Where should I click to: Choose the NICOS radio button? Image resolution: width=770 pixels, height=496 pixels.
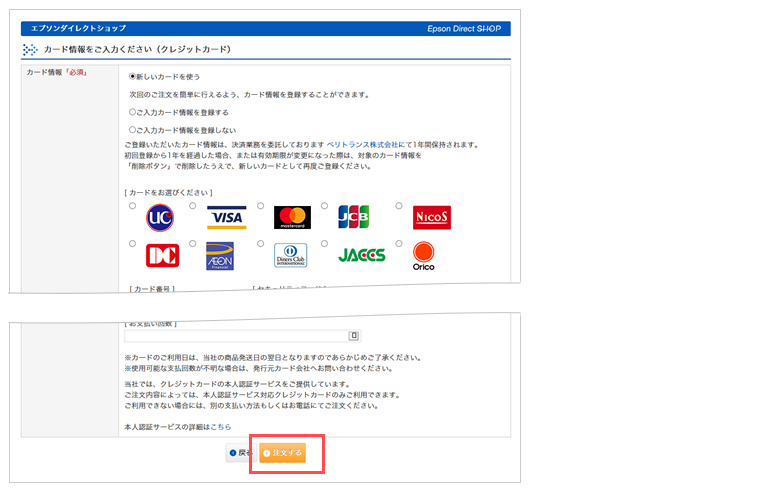coord(399,206)
